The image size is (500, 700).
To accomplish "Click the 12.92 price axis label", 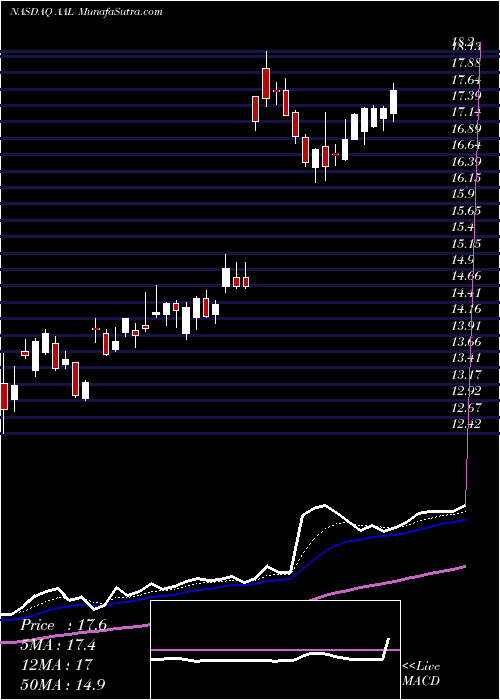I will (x=466, y=391).
